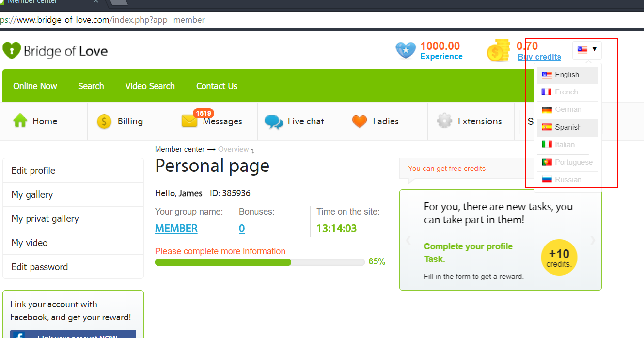Show the previous task with left arrow
Screen dimensions: 644x338
[x=408, y=240]
